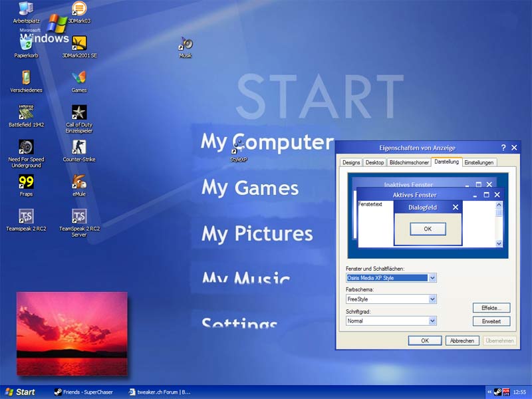532x399 pixels.
Task: Expand the Schriftgrad dropdown
Action: tap(432, 321)
